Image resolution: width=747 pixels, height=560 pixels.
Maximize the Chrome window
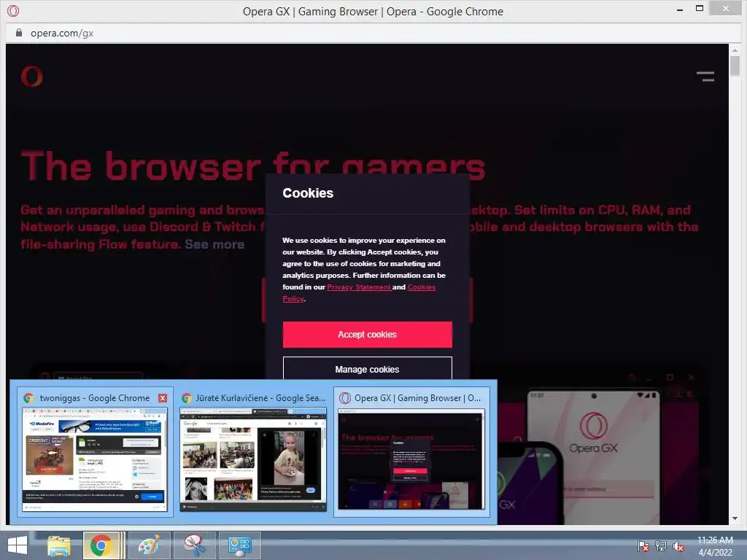(700, 8)
